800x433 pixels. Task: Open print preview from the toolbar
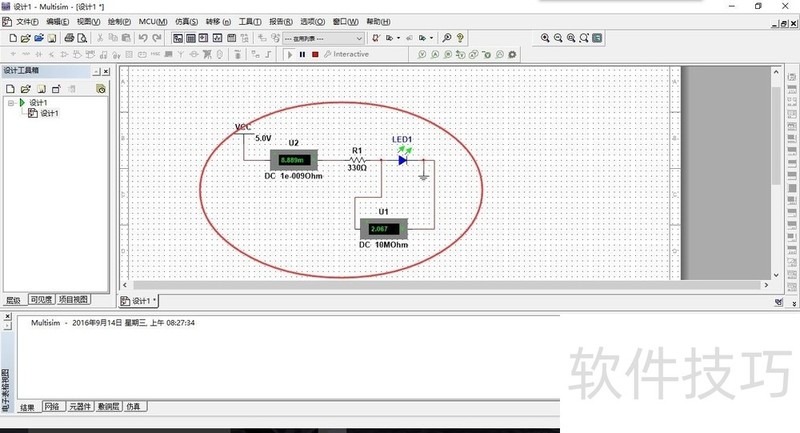82,38
